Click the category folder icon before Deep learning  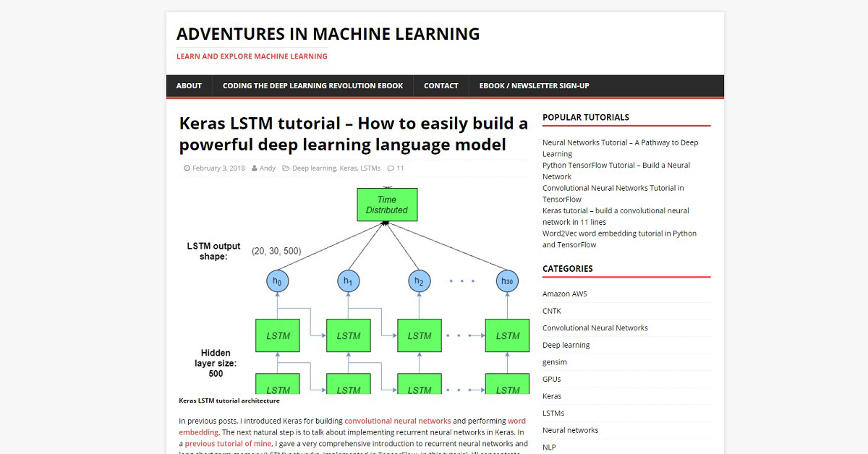285,168
